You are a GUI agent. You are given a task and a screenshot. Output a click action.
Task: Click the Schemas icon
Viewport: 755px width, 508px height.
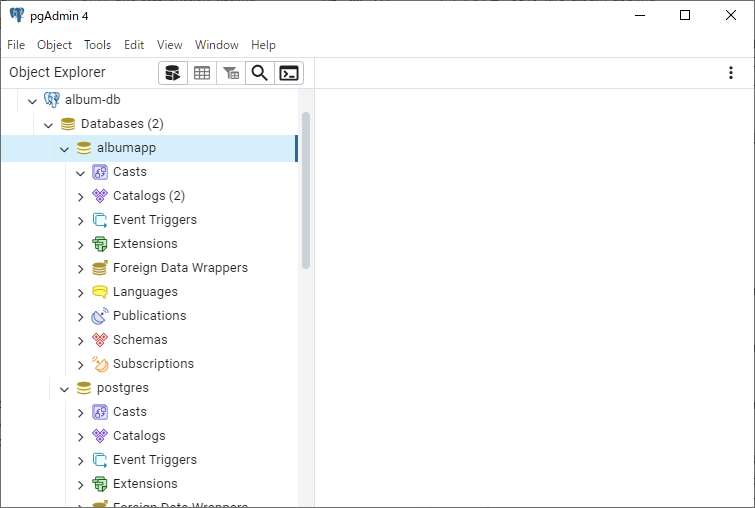point(100,340)
